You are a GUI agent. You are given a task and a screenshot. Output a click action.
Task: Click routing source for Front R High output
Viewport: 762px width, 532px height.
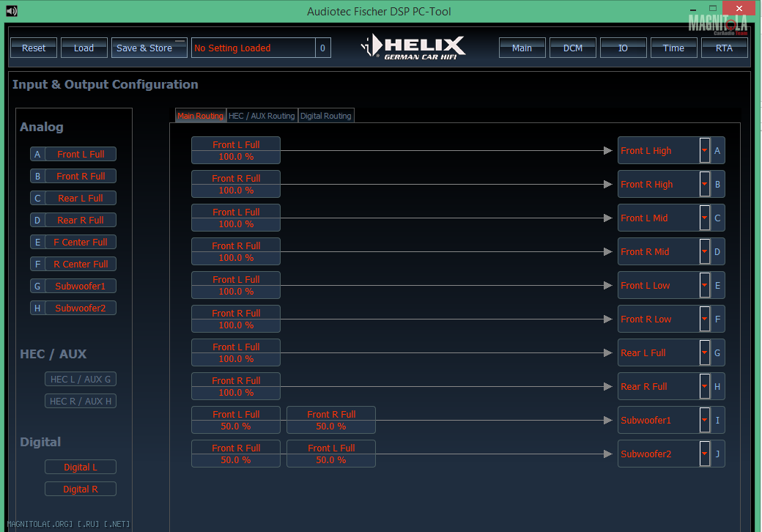tap(236, 184)
